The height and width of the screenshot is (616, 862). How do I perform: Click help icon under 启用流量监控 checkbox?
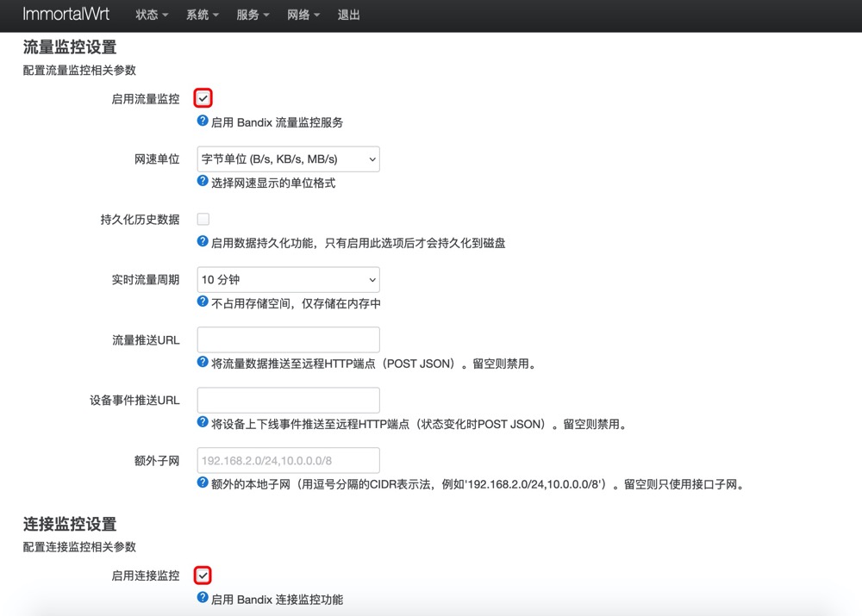203,121
